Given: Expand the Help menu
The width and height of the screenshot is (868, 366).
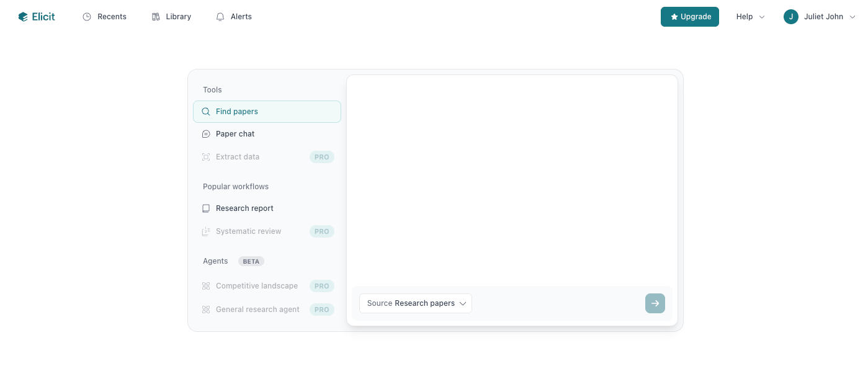Looking at the screenshot, I should [749, 17].
